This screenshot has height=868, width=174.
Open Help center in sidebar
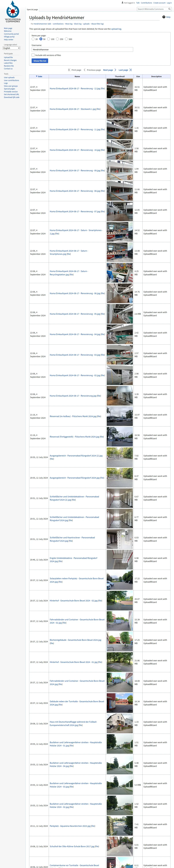pos(9,40)
